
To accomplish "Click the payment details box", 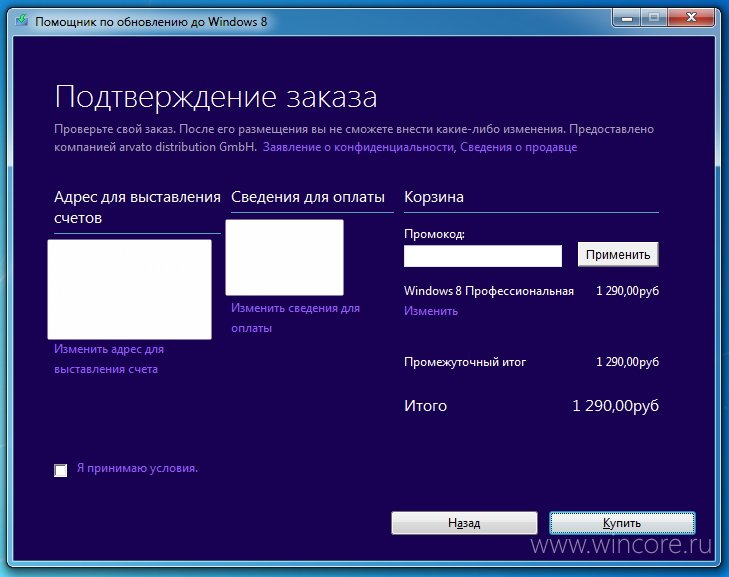I will coord(285,258).
